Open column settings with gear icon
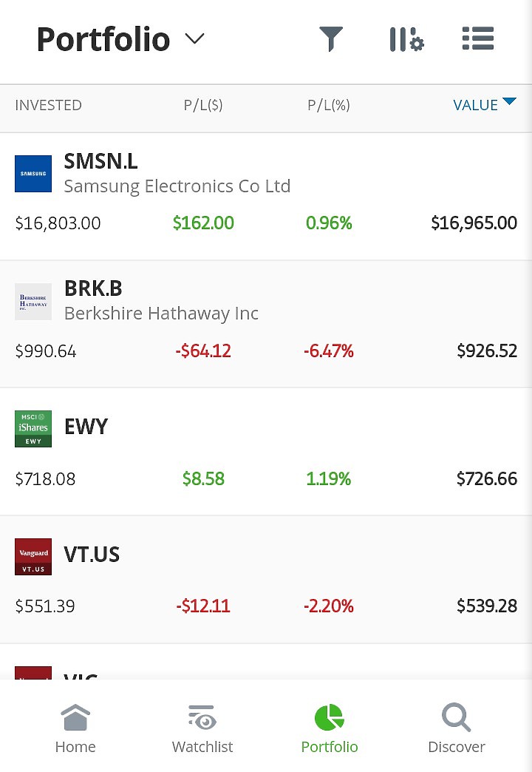The width and height of the screenshot is (532, 772). click(x=406, y=39)
